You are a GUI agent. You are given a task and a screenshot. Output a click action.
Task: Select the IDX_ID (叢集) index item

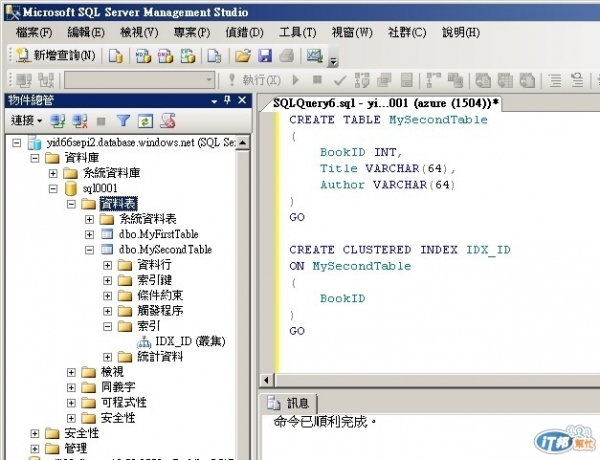[x=190, y=341]
